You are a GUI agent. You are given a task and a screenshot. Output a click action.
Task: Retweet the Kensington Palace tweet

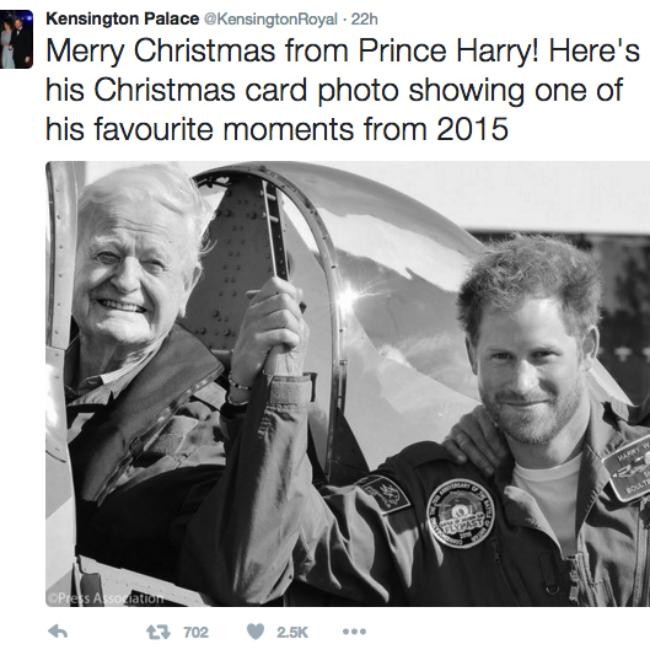[x=155, y=631]
